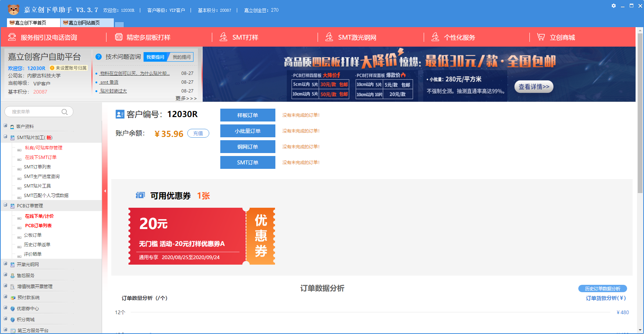Select the 我要提问 tab

(x=155, y=57)
